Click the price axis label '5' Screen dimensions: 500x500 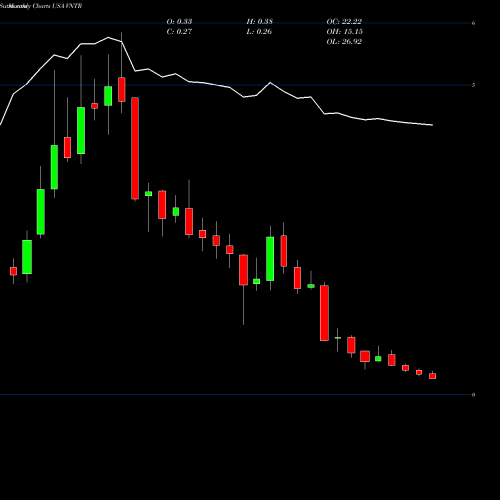473,85
